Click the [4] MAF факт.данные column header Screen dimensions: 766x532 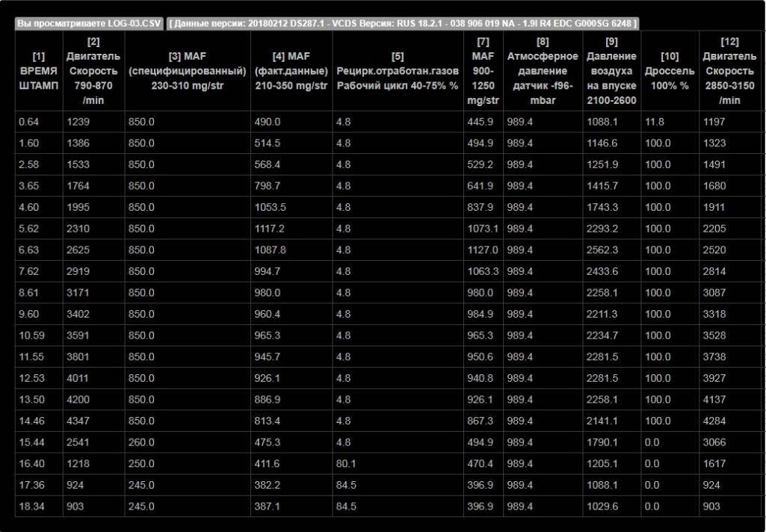[291, 71]
